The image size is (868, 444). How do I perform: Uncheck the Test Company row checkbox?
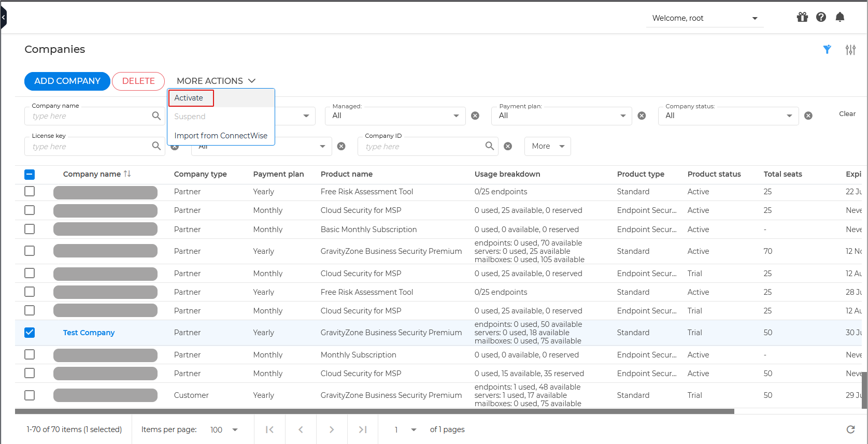pos(30,333)
